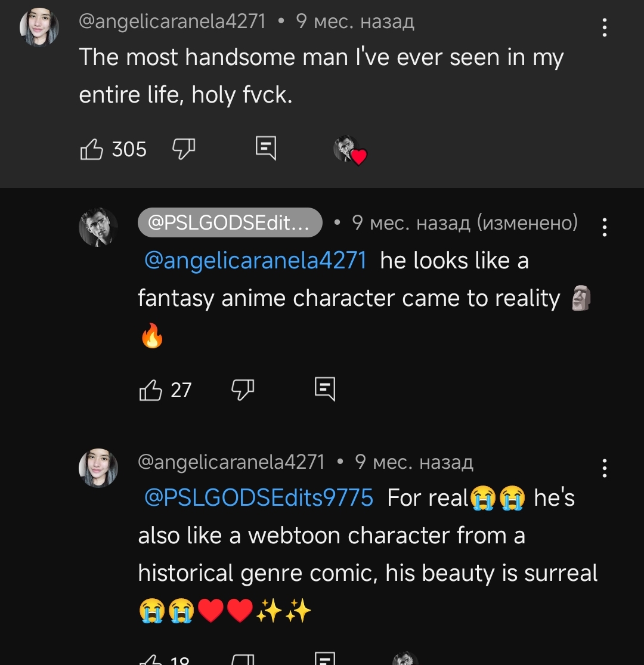Like the top comment with 305 likes
Viewport: 644px width, 665px height.
pyautogui.click(x=91, y=149)
